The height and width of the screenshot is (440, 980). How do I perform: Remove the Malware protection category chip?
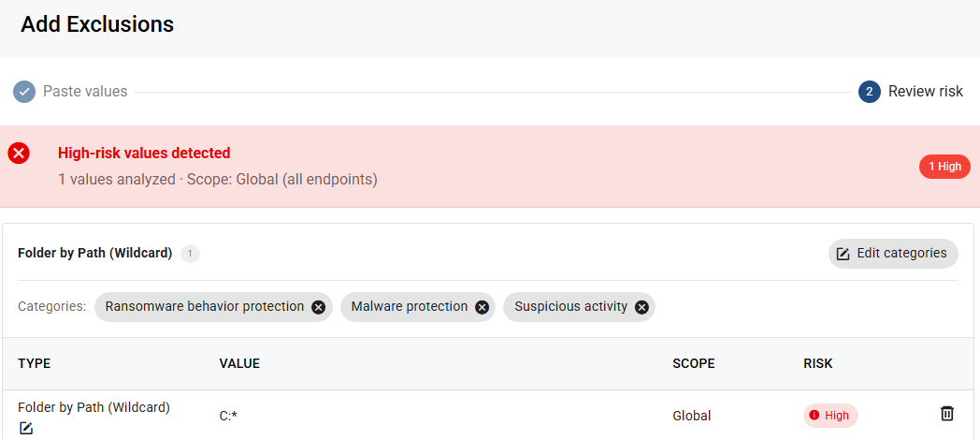point(482,307)
